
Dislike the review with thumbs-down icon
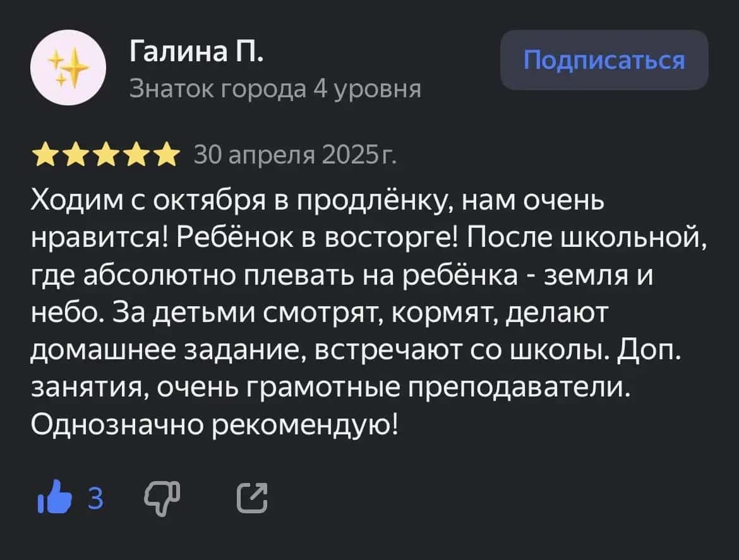point(162,499)
